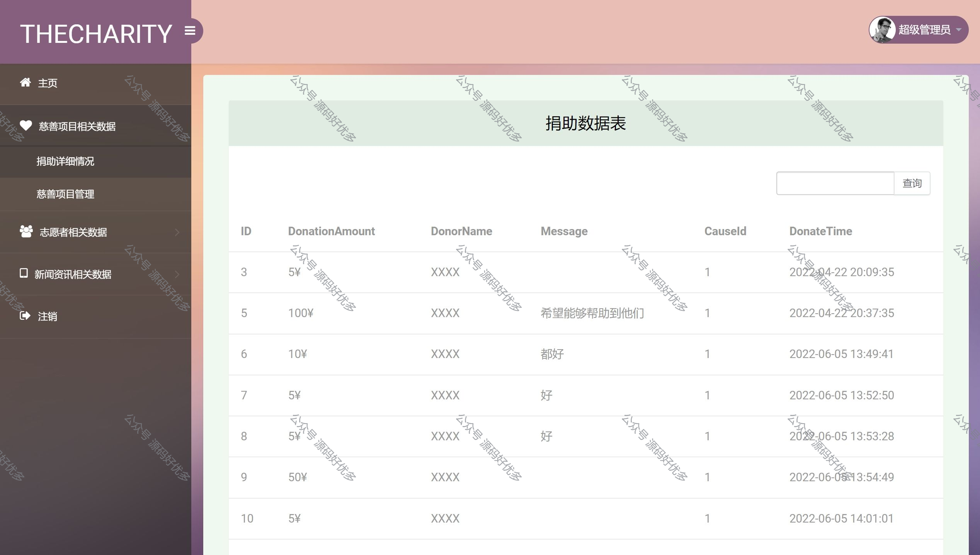
Task: Click the volunteers group icon
Action: 26,231
